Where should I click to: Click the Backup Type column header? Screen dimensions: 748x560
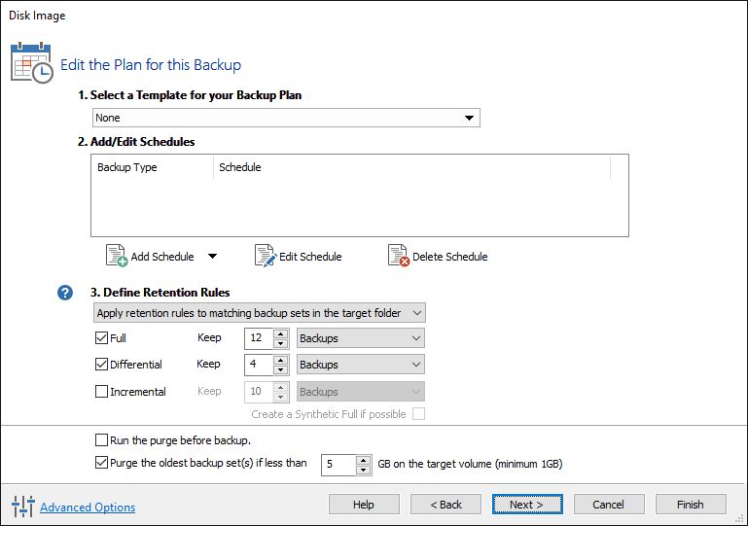[x=127, y=167]
